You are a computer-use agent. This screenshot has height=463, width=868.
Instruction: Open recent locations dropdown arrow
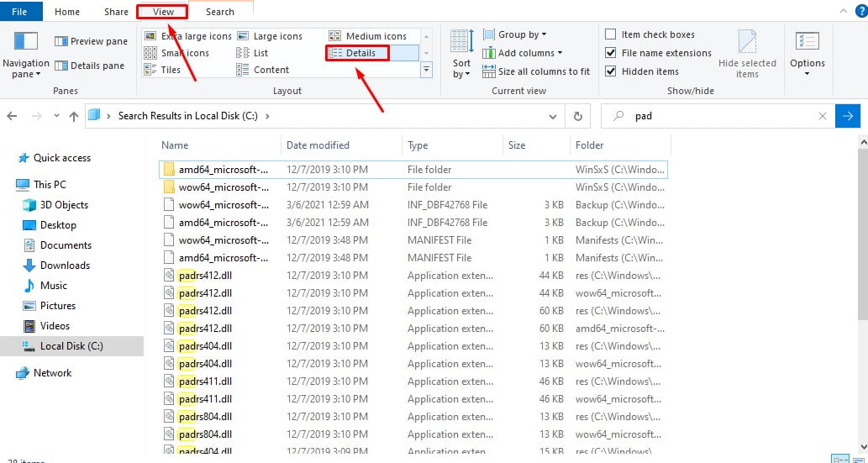click(x=56, y=116)
